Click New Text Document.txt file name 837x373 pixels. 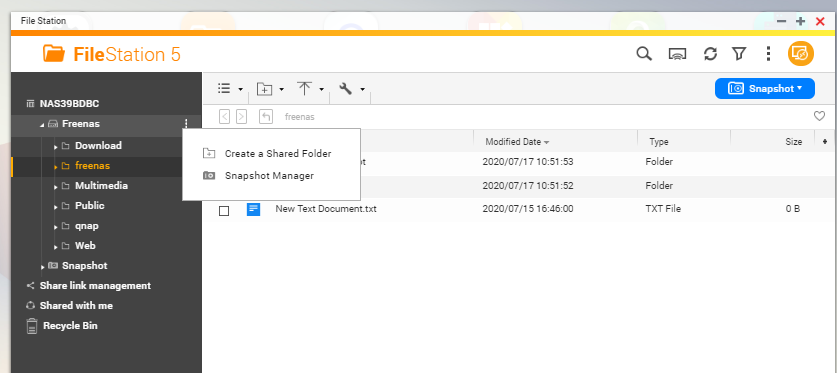click(x=326, y=209)
